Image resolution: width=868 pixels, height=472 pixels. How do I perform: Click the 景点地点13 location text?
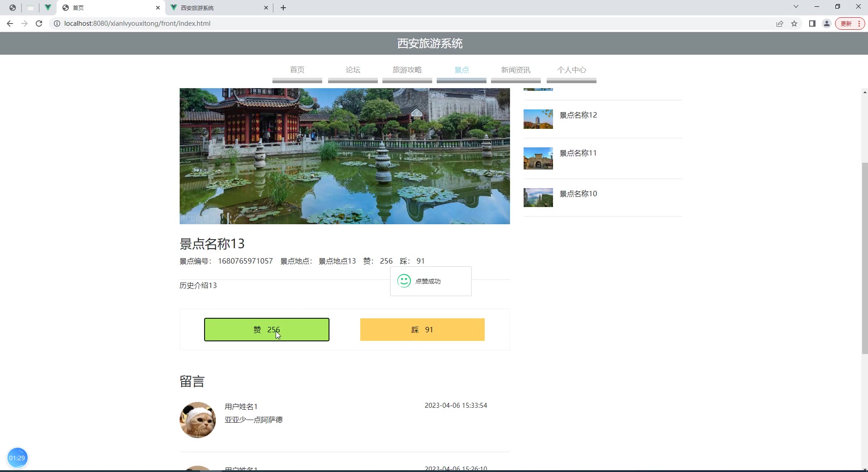coord(337,261)
